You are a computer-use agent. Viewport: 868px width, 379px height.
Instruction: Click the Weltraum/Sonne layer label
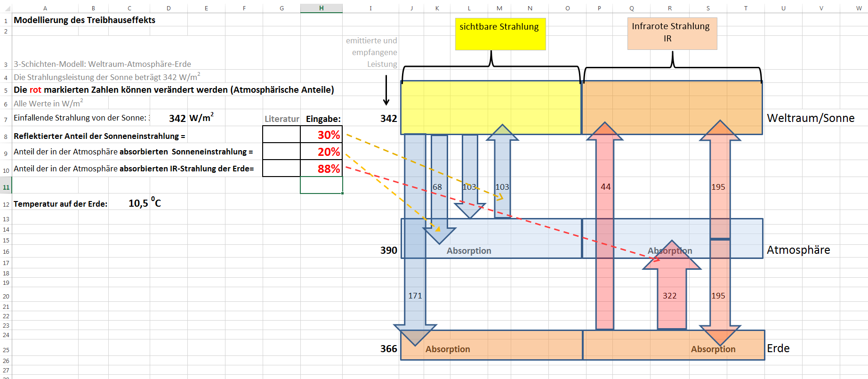point(811,118)
